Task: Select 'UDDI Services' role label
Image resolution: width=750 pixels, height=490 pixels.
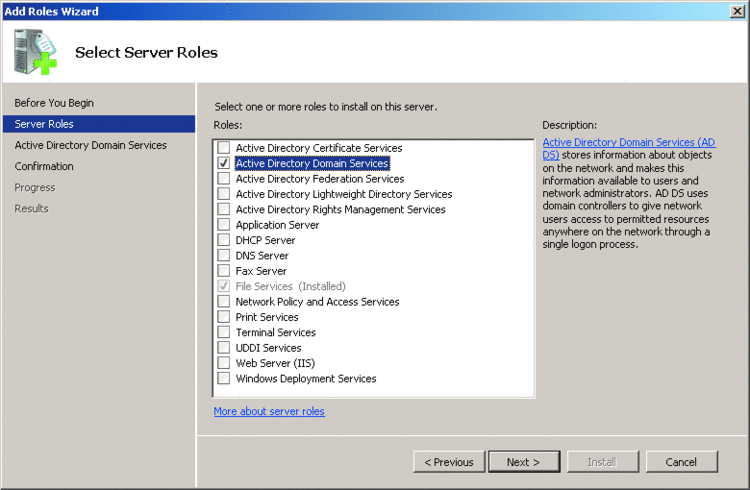Action: click(268, 348)
